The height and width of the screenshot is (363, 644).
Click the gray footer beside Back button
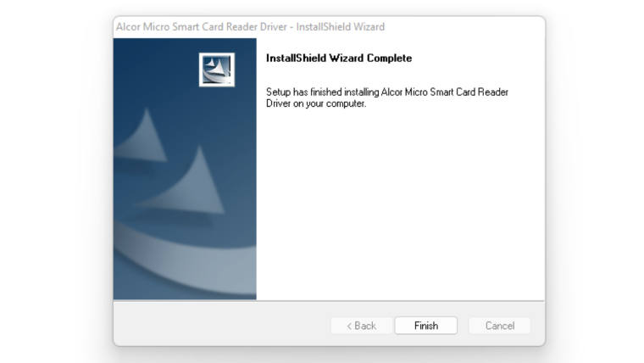pyautogui.click(x=222, y=325)
